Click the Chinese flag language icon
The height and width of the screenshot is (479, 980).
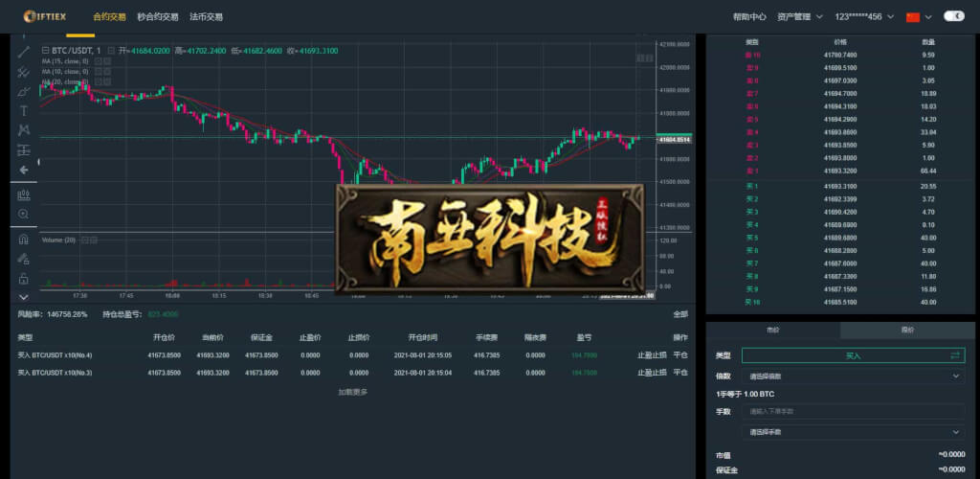912,17
